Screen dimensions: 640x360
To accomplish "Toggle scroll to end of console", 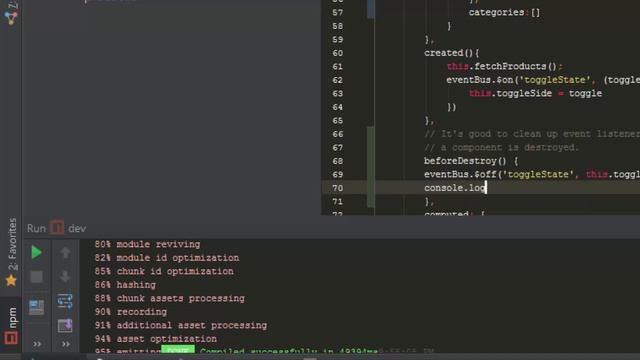I will [65, 325].
